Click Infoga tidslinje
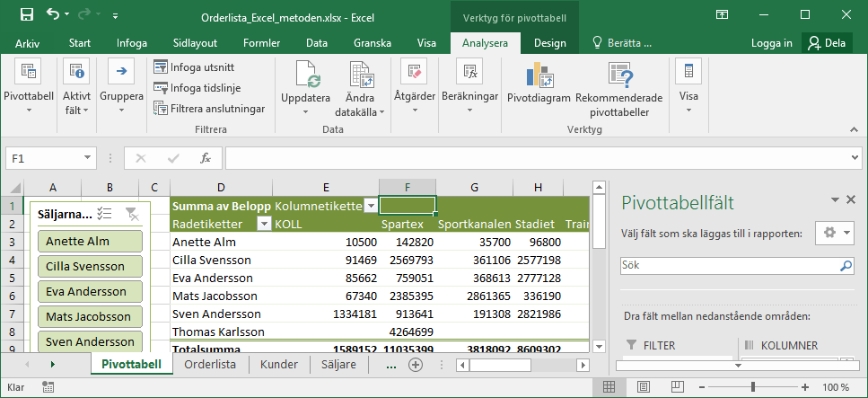Screen dimensions: 868x398 [197, 88]
